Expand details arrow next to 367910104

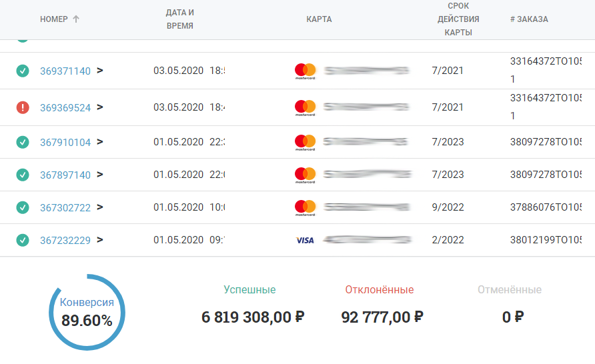100,141
